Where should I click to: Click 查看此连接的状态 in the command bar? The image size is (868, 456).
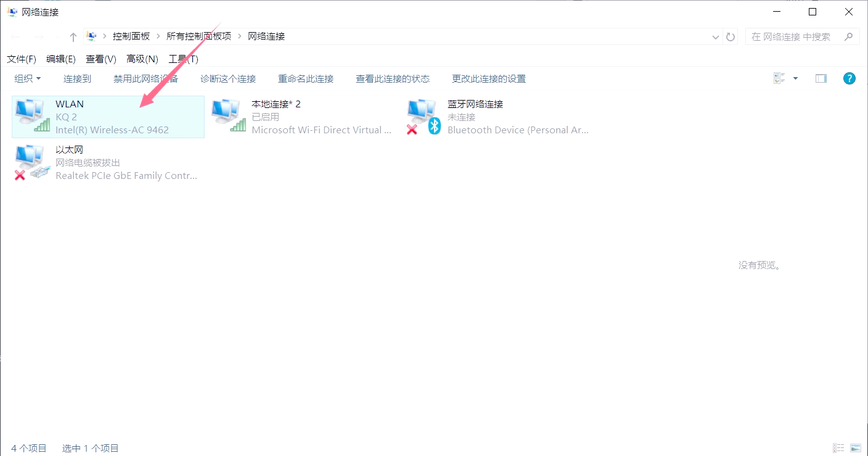click(393, 78)
